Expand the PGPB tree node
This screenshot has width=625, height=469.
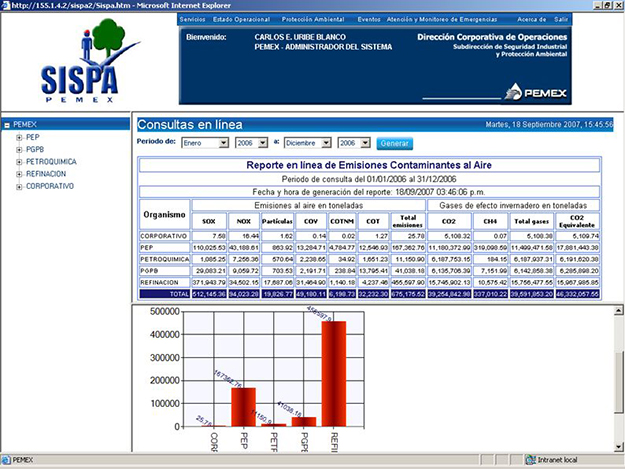(x=19, y=150)
